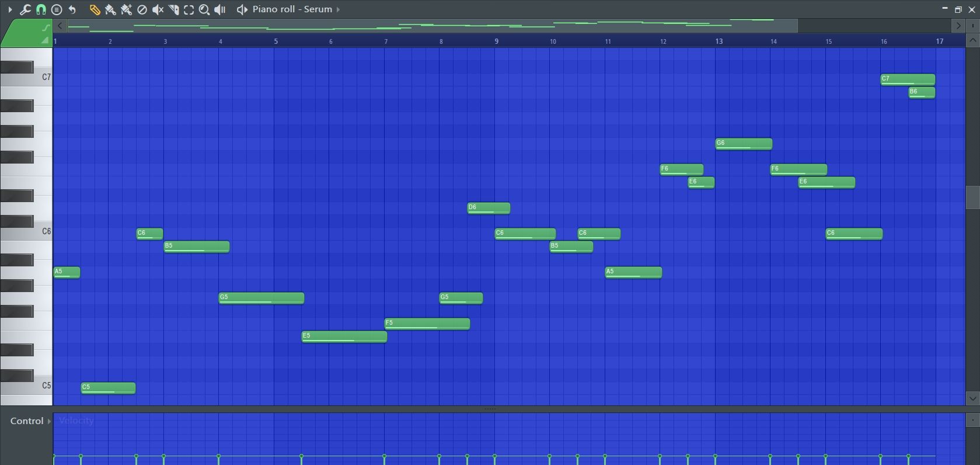
Task: Select the long G5 note at bar 4
Action: (x=261, y=298)
